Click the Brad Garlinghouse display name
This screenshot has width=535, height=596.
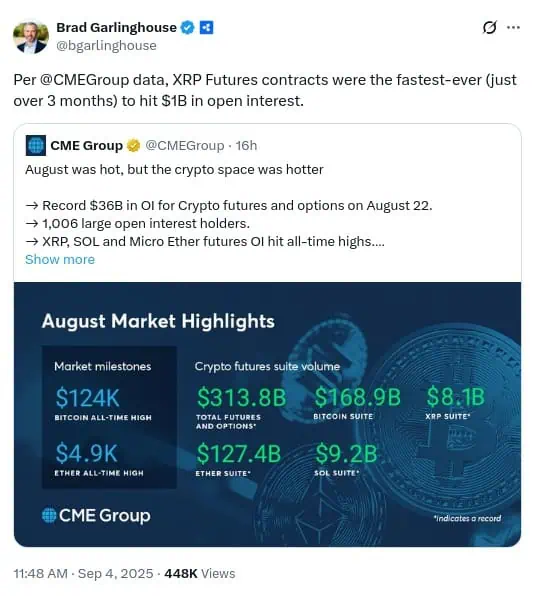pyautogui.click(x=116, y=27)
